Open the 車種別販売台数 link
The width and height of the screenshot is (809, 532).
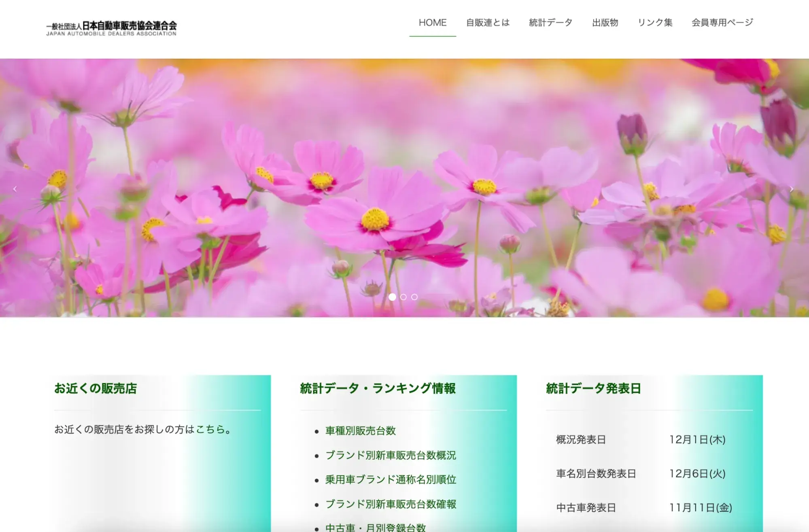click(x=360, y=431)
